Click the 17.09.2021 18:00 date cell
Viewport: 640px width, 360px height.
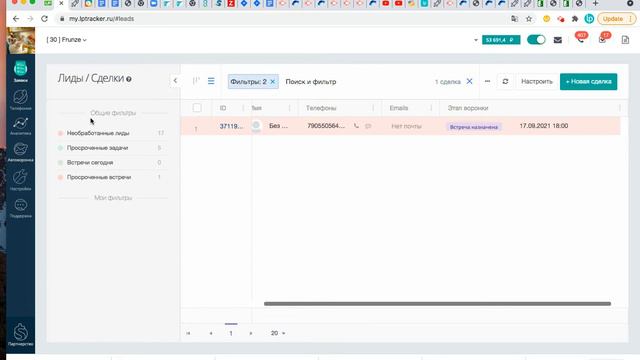click(x=544, y=126)
